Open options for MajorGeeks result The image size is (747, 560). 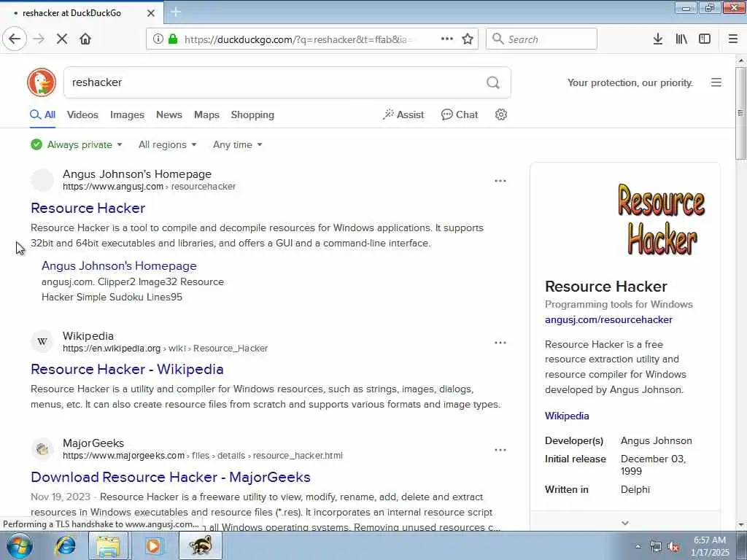(500, 450)
